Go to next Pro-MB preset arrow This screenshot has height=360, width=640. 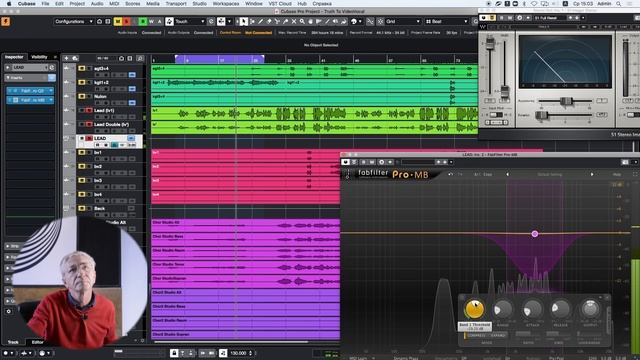tap(592, 175)
